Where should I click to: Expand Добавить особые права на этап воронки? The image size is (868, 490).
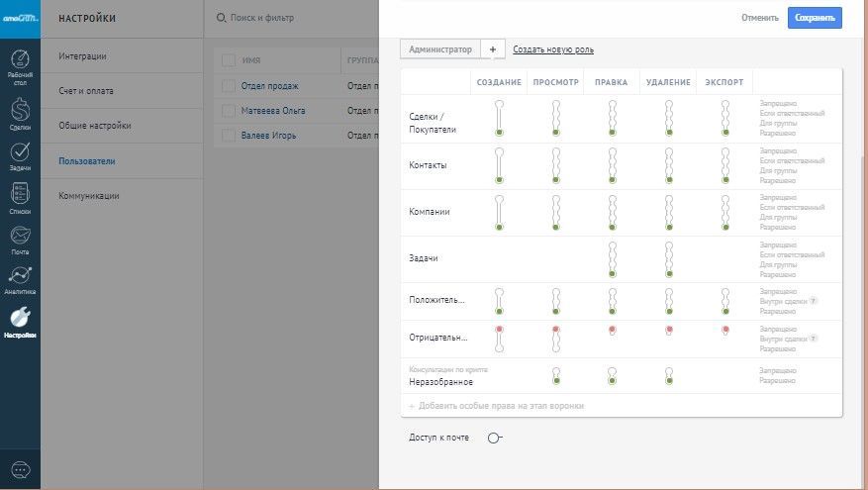click(x=501, y=406)
